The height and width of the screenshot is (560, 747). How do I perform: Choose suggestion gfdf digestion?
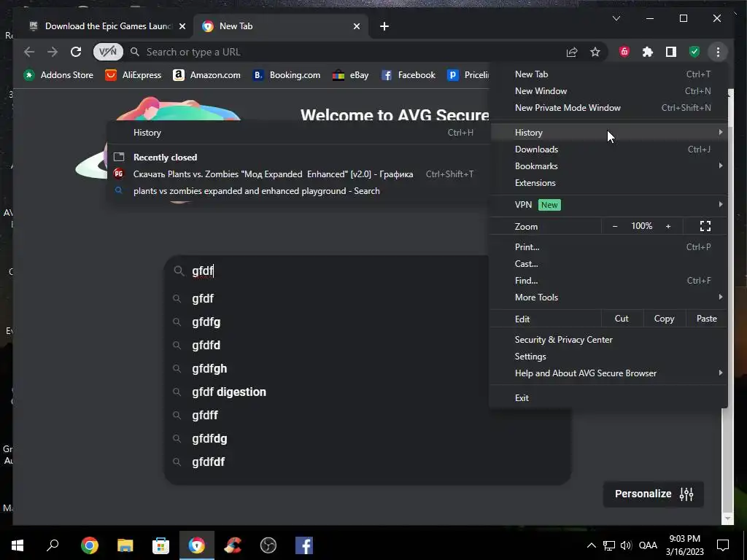coord(229,392)
